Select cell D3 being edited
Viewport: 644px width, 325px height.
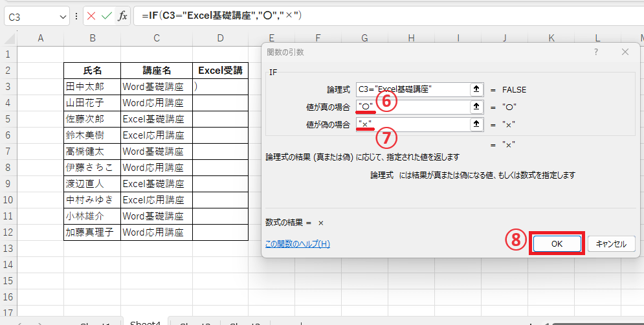[x=221, y=87]
